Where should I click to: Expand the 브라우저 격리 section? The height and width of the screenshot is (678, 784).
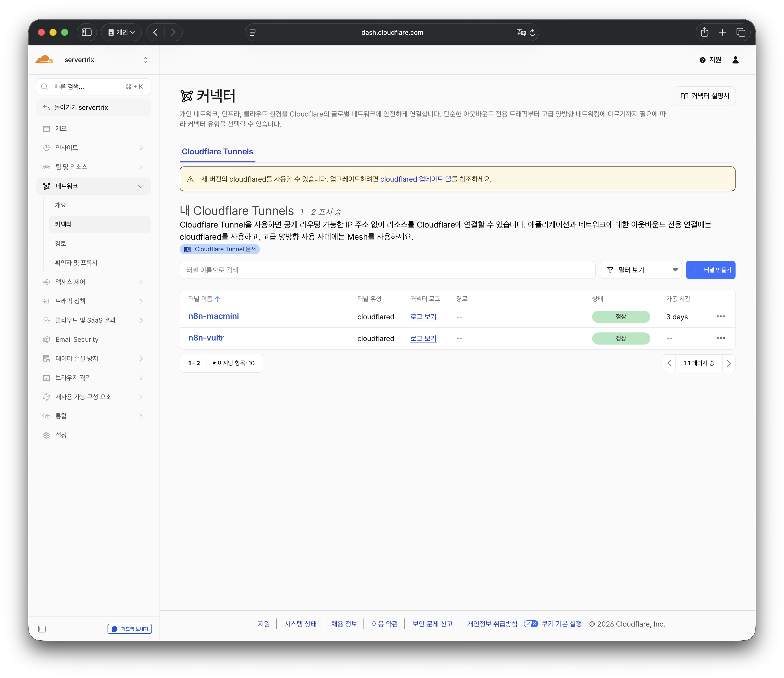click(93, 378)
